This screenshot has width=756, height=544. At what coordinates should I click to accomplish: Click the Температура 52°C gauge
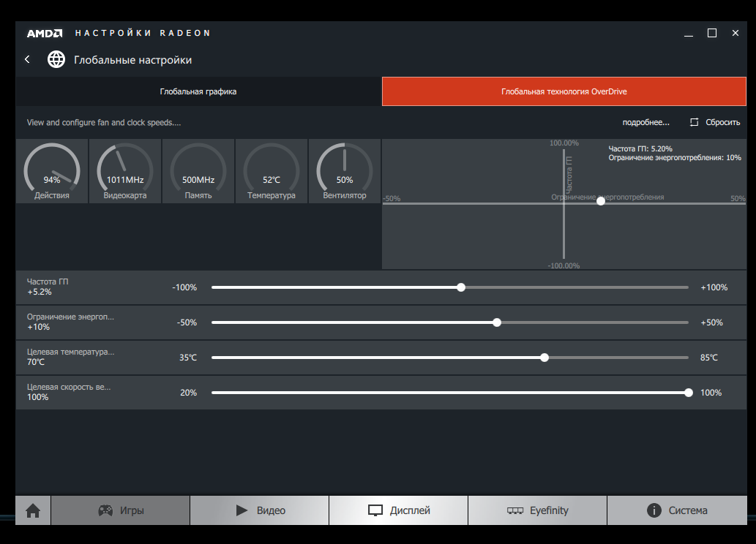pyautogui.click(x=272, y=171)
